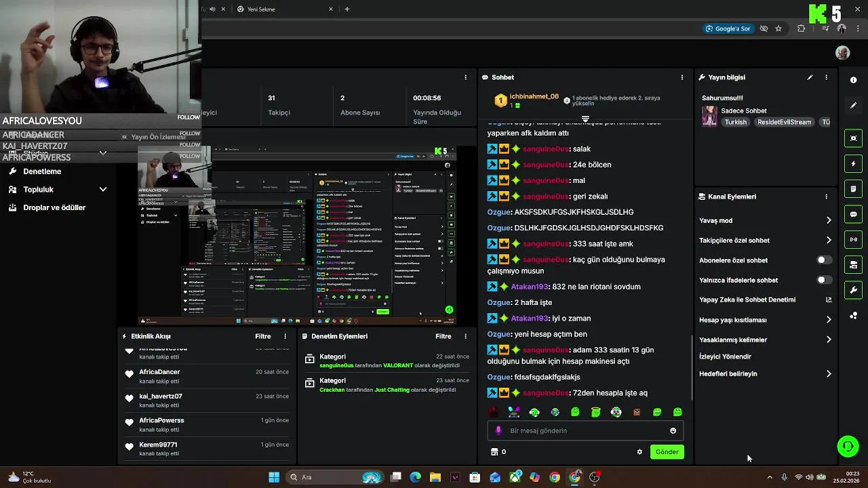Collapse the pinned gift banner arrow in chat
This screenshot has width=868, height=488.
585,119
